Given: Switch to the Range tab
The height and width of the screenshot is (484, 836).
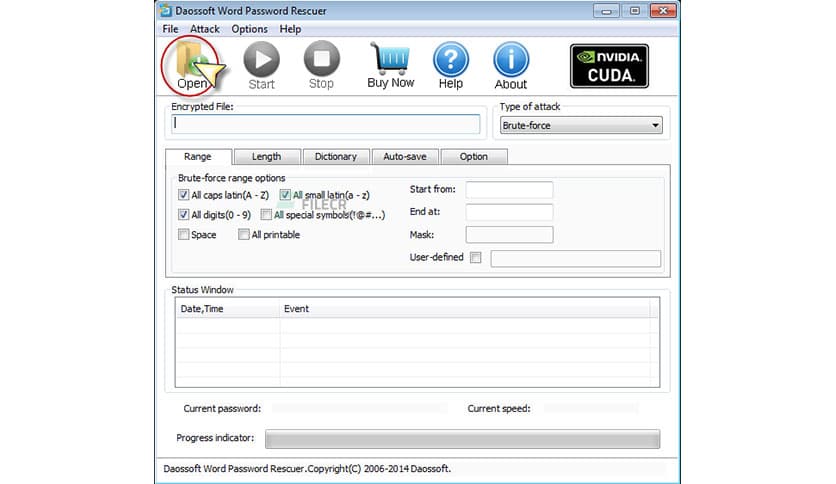Looking at the screenshot, I should pos(198,157).
